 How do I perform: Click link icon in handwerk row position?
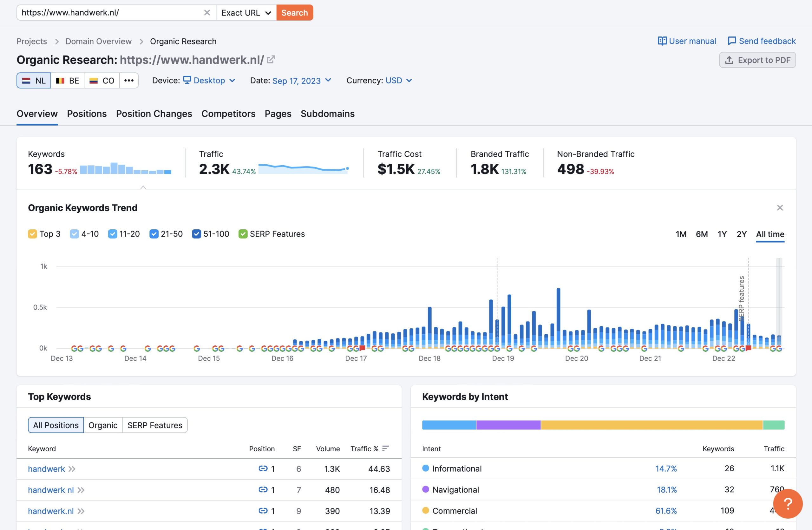tap(263, 468)
